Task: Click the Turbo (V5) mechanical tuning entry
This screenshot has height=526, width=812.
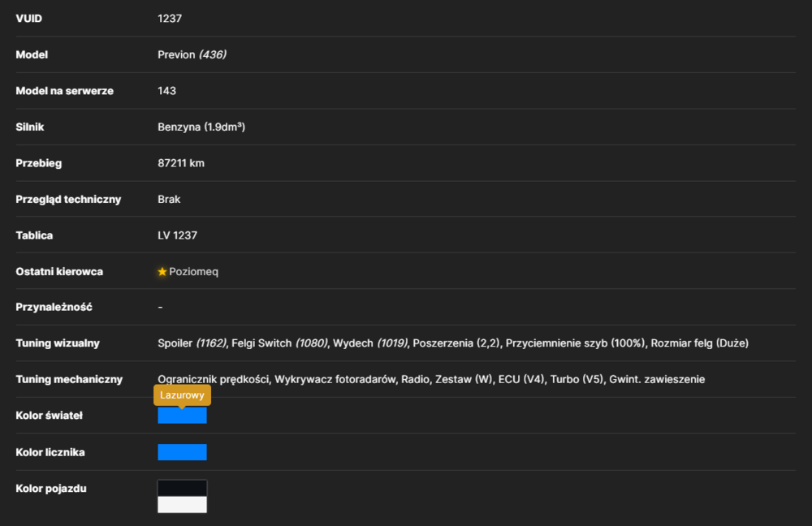Action: point(577,379)
